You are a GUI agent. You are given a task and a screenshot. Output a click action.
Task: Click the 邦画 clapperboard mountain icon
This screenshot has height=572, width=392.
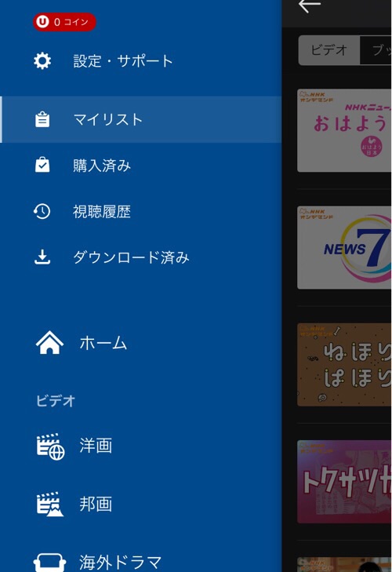click(x=50, y=505)
